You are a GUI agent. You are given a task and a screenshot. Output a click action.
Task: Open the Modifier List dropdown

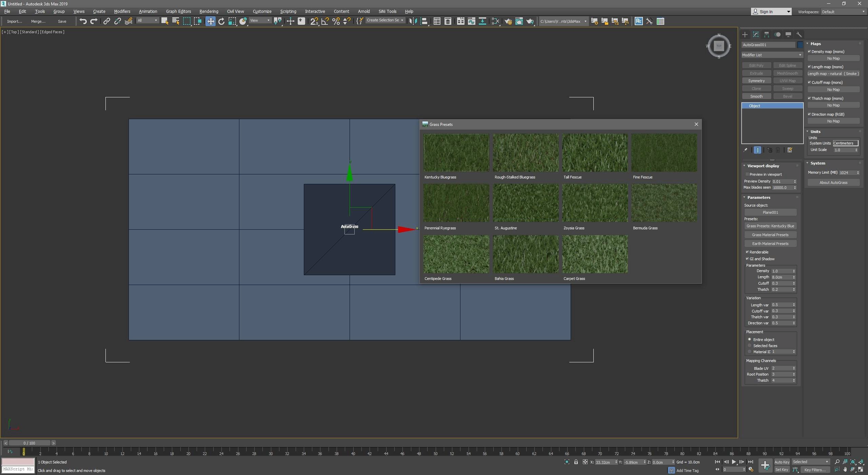(772, 55)
